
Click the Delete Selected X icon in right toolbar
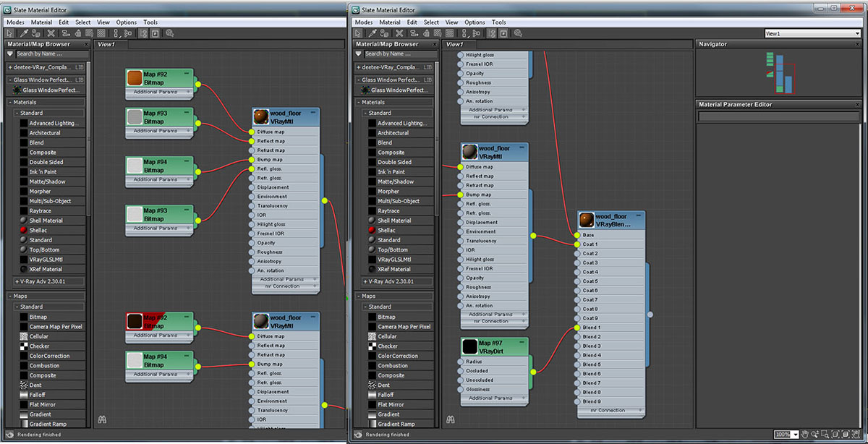(x=399, y=33)
